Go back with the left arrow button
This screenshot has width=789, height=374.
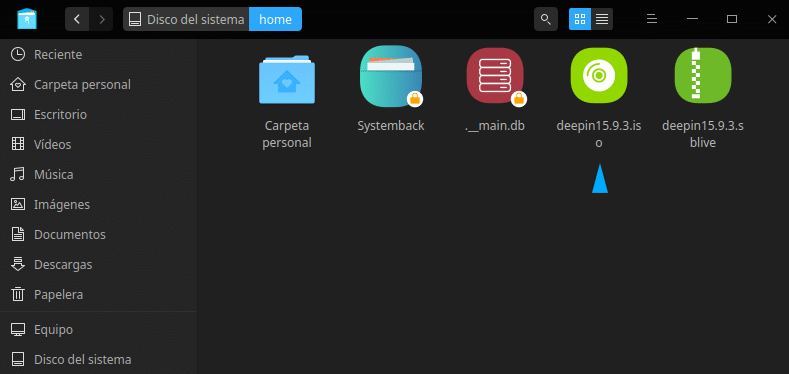tap(77, 19)
